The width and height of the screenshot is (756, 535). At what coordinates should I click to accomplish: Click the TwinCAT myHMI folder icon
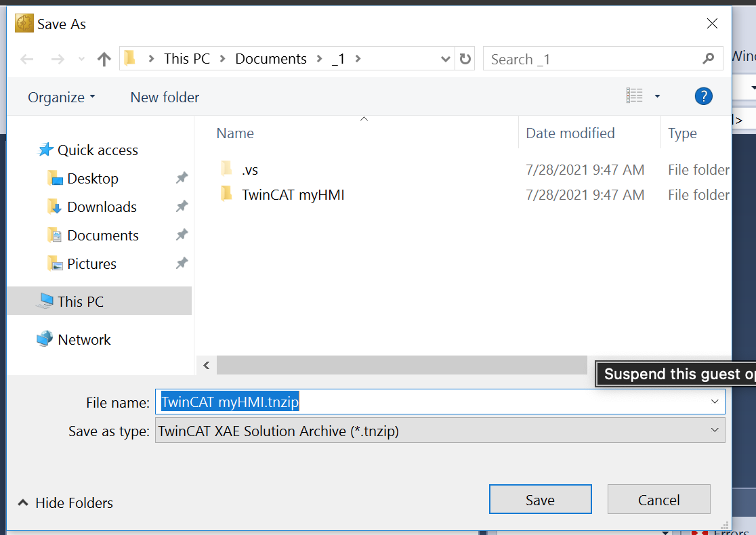click(226, 194)
